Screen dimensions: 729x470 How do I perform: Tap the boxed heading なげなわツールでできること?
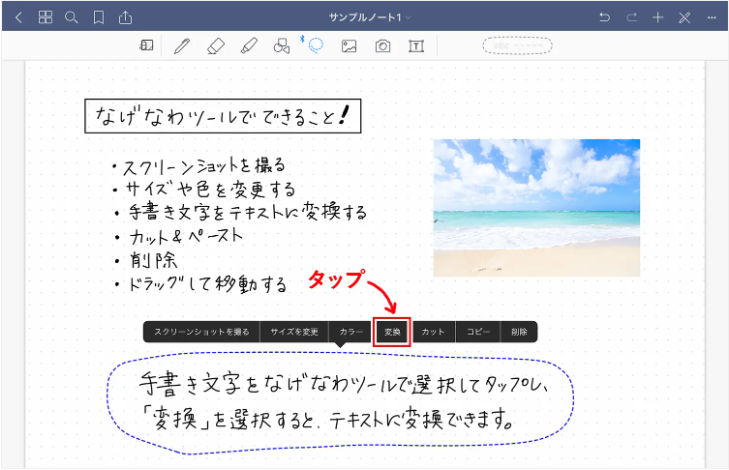223,116
